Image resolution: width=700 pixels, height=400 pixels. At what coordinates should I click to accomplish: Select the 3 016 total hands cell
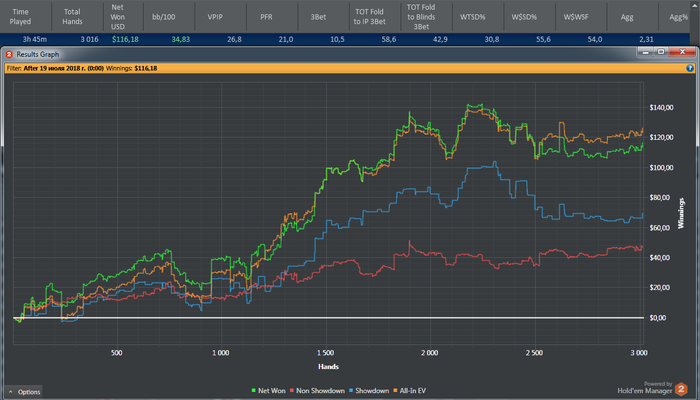pyautogui.click(x=89, y=39)
